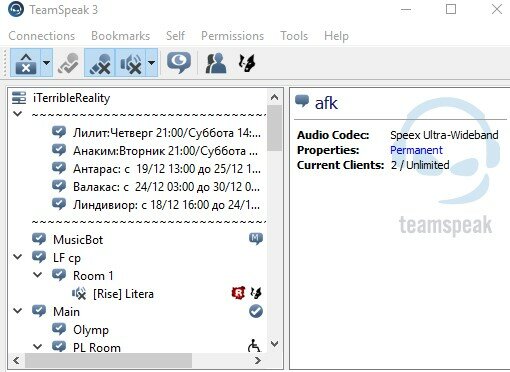Open the Permissions menu
Viewport: 510px width, 372px height.
pyautogui.click(x=232, y=36)
